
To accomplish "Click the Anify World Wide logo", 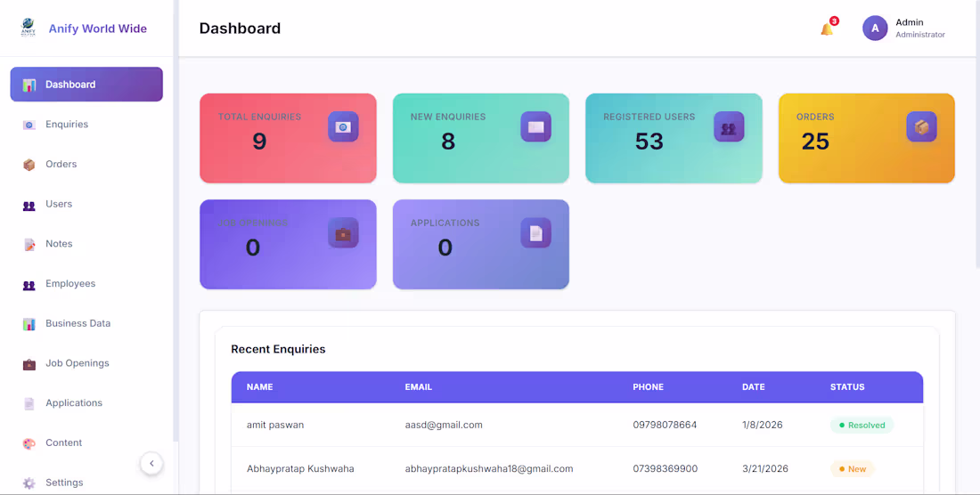I will pos(28,28).
